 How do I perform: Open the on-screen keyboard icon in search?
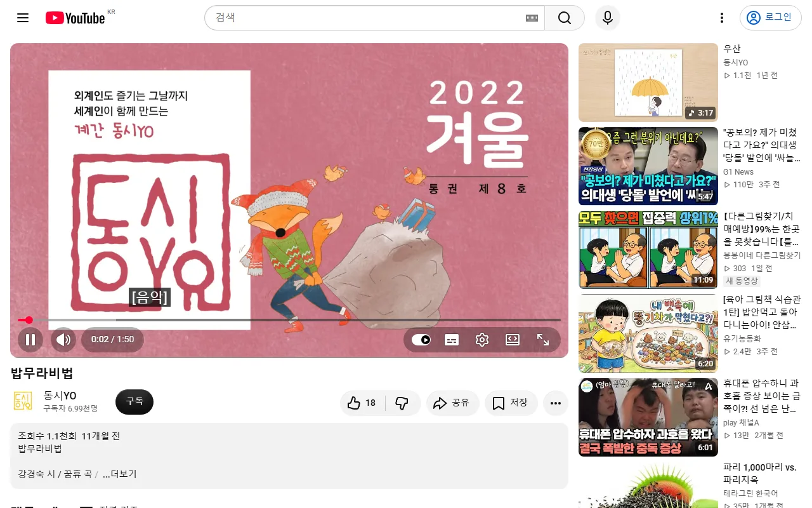point(532,18)
